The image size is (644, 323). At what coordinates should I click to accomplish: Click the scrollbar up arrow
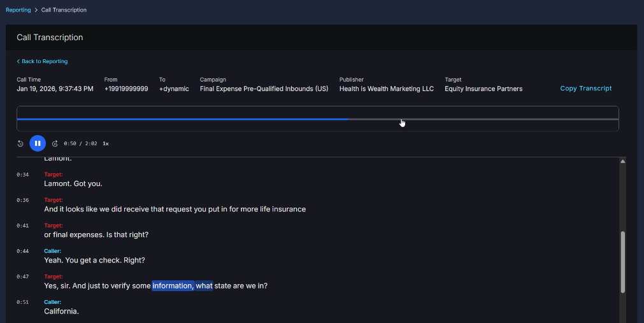tap(622, 162)
